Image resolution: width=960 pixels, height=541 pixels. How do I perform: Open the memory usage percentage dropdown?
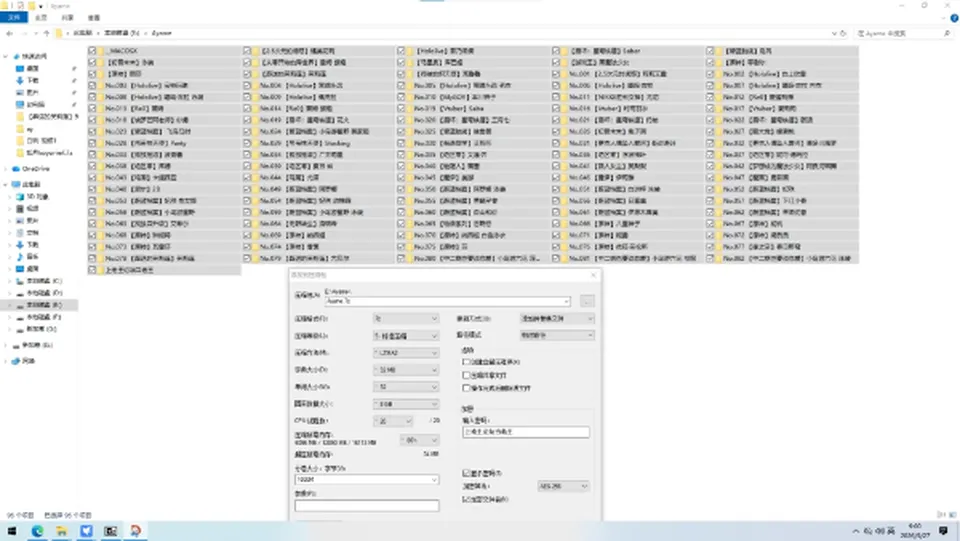(x=419, y=440)
